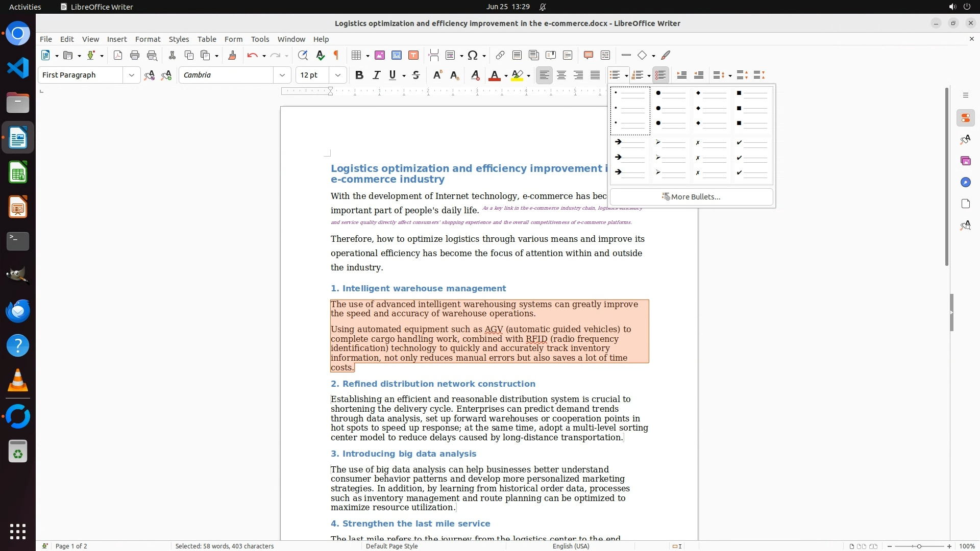Open the Table menu
This screenshot has width=980, height=551.
click(207, 39)
